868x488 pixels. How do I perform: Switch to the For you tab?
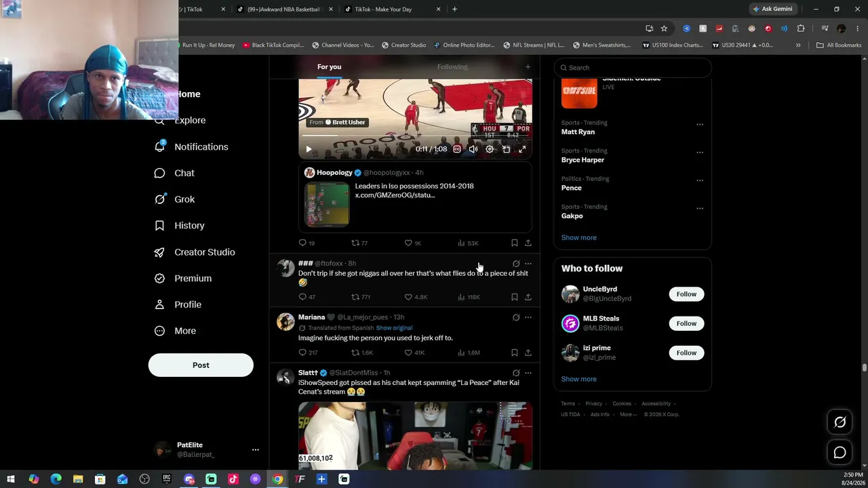(x=329, y=66)
